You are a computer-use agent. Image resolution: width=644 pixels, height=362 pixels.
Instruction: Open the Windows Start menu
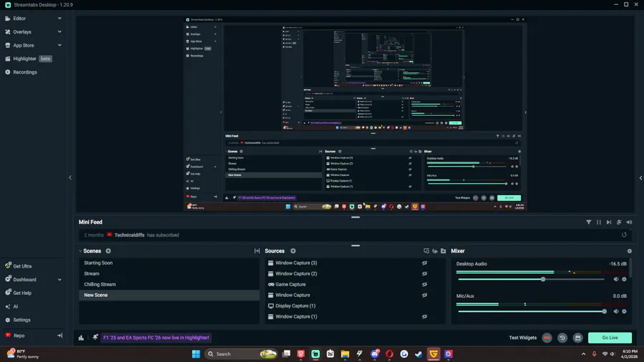196,354
